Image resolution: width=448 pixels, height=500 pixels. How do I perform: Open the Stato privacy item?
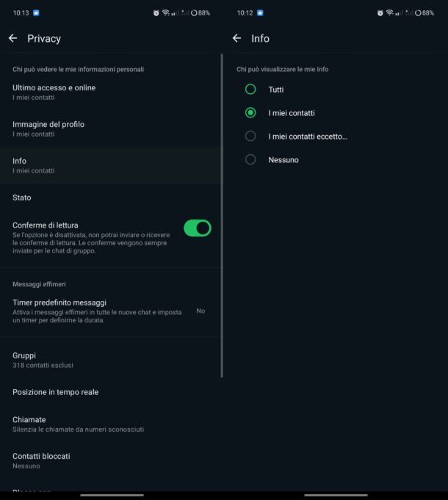point(110,198)
